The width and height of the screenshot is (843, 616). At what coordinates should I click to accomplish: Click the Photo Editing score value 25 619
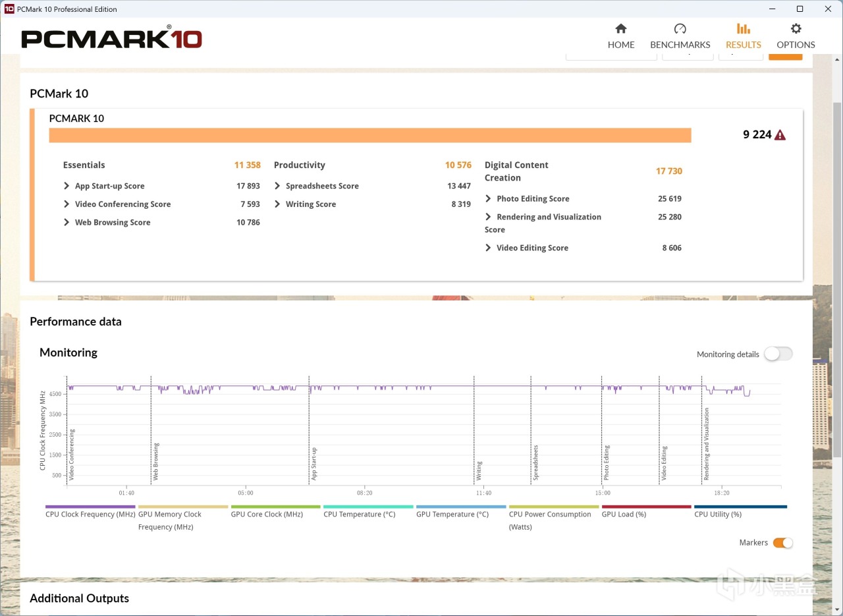point(670,198)
